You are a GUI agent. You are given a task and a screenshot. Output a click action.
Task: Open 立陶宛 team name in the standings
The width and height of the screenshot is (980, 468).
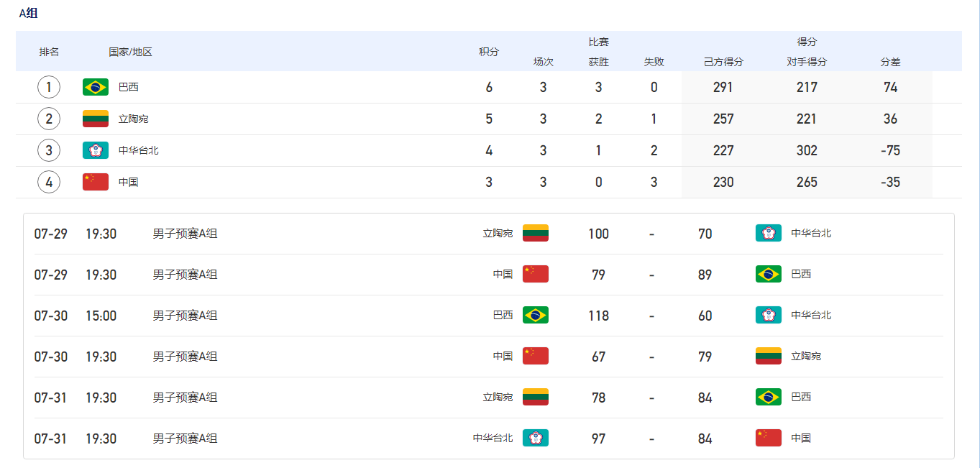[x=134, y=119]
